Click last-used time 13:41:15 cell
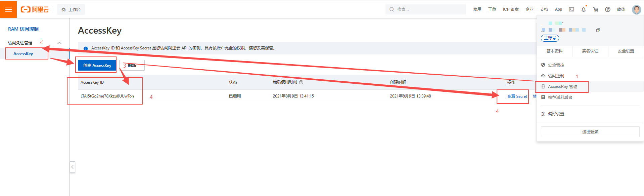Image resolution: width=644 pixels, height=196 pixels. pos(293,96)
